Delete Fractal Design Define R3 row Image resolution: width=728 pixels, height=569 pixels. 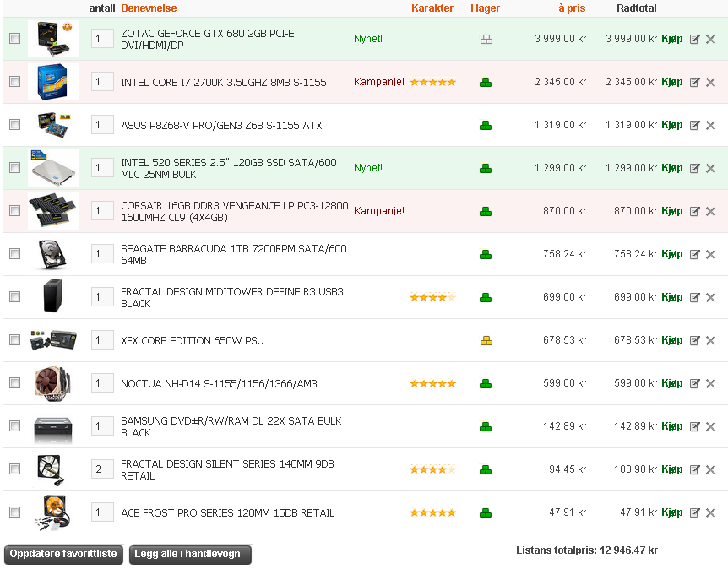click(x=710, y=297)
